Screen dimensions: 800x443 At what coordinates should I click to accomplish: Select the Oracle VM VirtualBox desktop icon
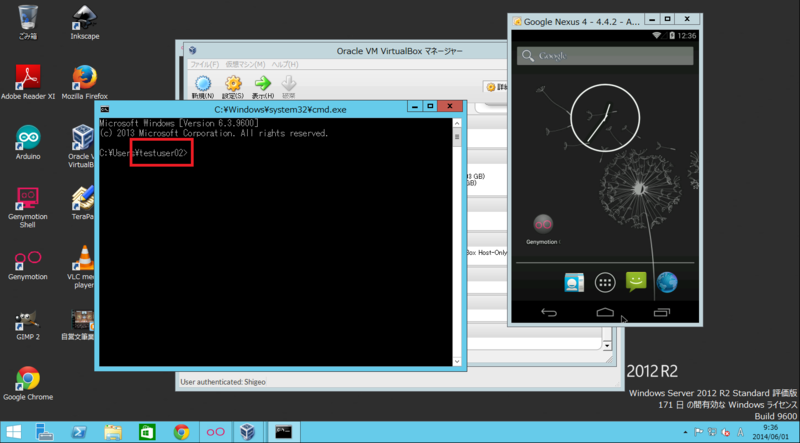[x=82, y=146]
